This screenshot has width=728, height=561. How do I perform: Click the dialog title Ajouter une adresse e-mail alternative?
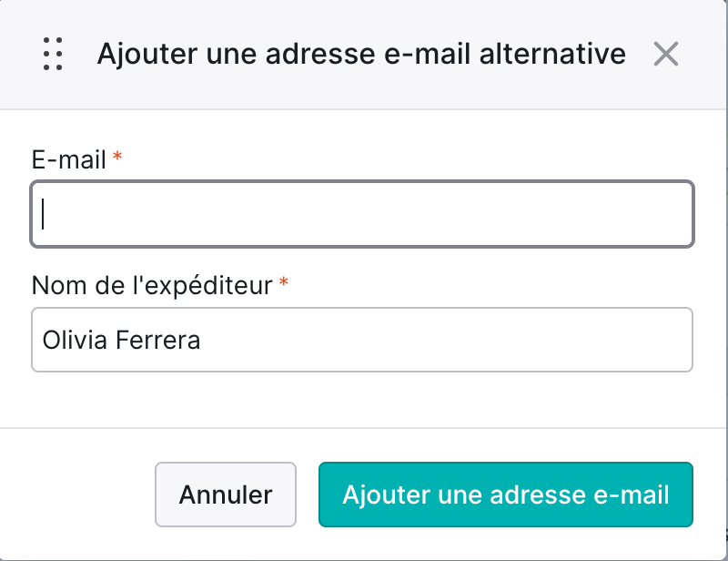361,54
